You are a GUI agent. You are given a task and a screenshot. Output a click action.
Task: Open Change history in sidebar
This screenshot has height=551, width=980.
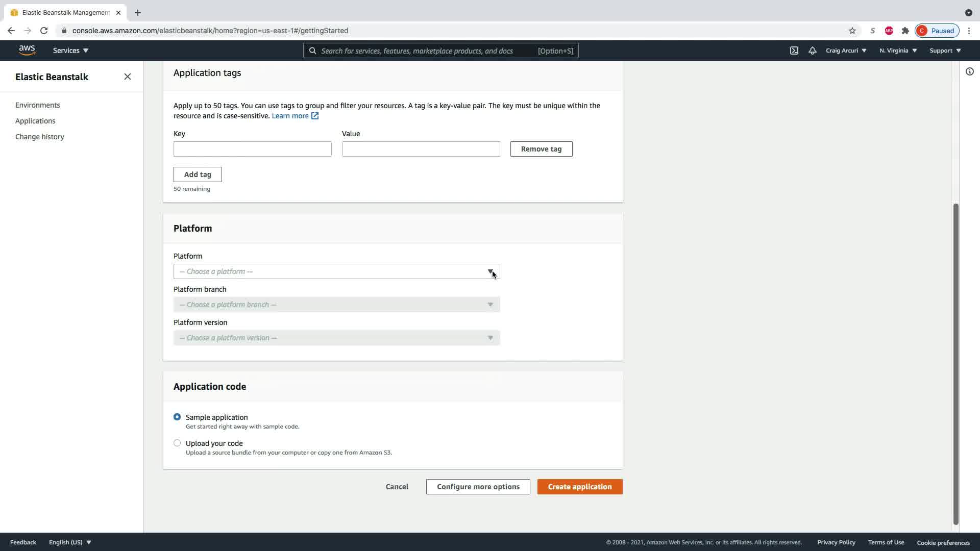(x=40, y=137)
